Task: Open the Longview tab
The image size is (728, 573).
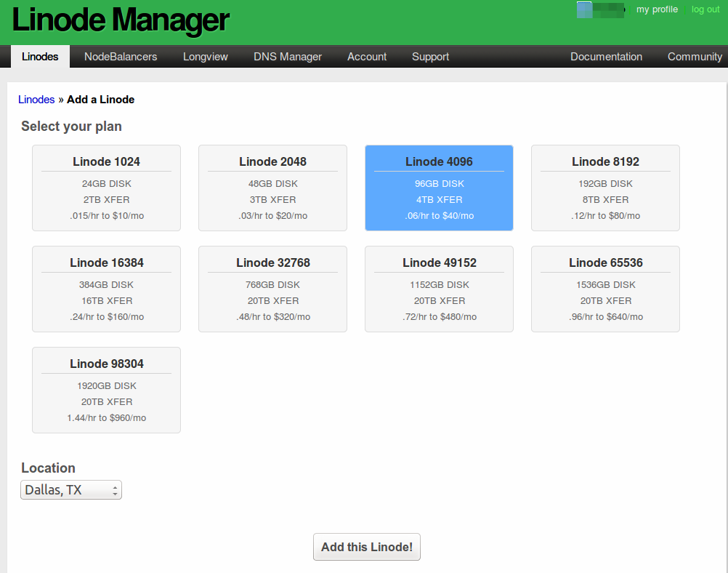Action: [x=205, y=57]
